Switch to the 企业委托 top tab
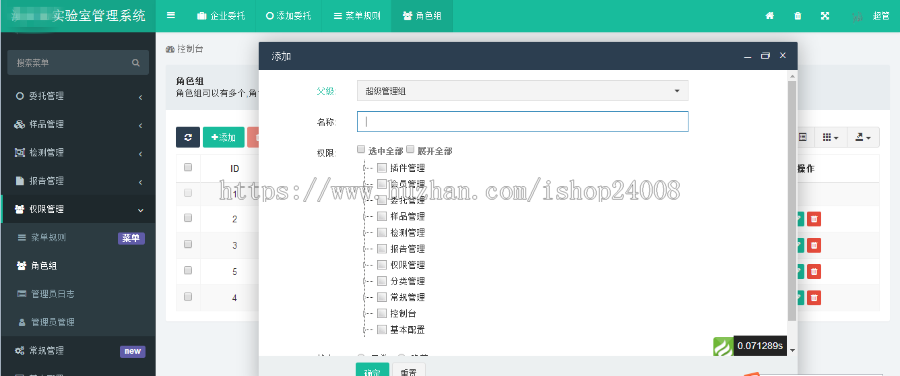The image size is (900, 376). (x=221, y=16)
